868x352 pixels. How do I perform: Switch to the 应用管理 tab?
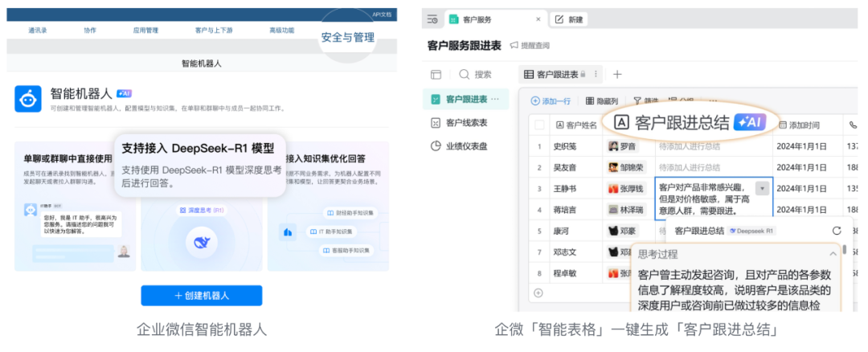(x=145, y=31)
